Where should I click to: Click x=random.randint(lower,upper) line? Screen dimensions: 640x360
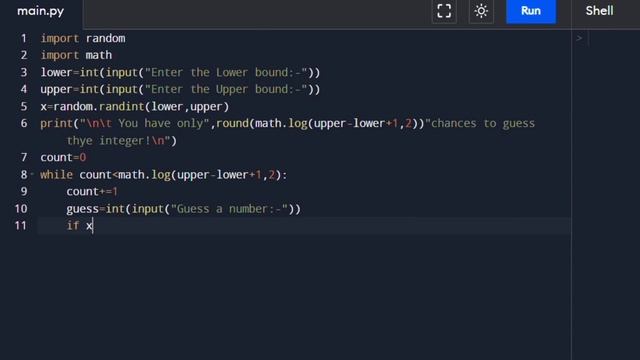pyautogui.click(x=135, y=107)
